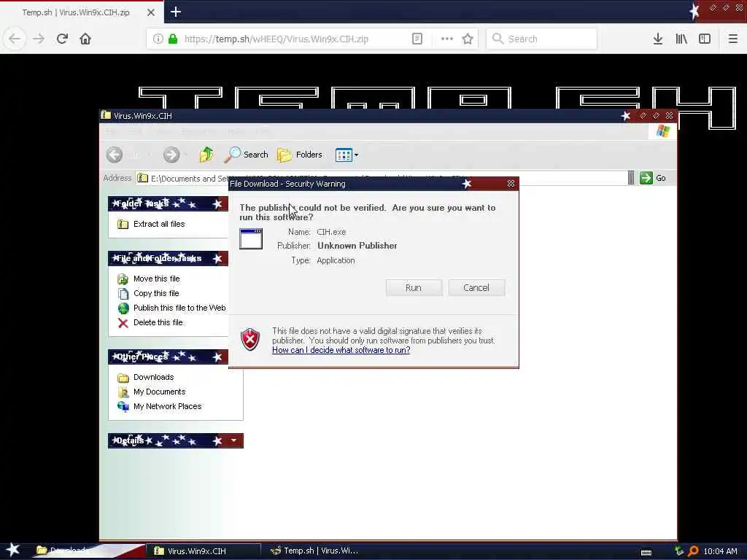This screenshot has height=560, width=747.
Task: Open Firefox hamburger menu
Action: (x=732, y=39)
